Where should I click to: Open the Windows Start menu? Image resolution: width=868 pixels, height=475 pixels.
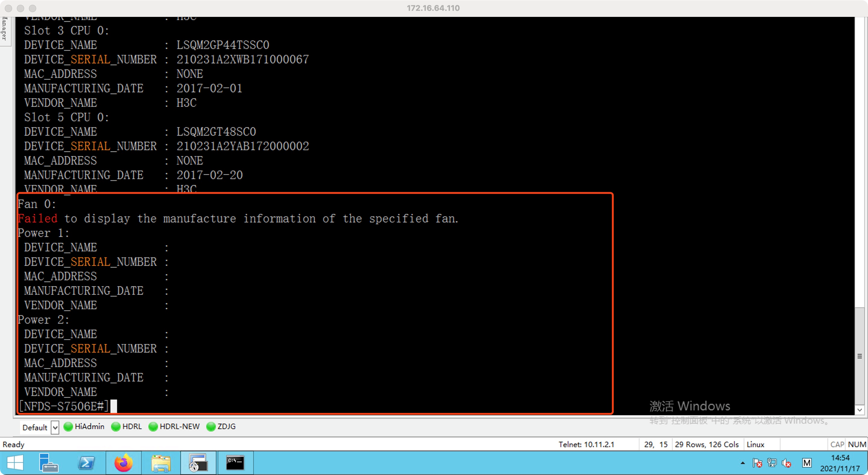pyautogui.click(x=15, y=463)
